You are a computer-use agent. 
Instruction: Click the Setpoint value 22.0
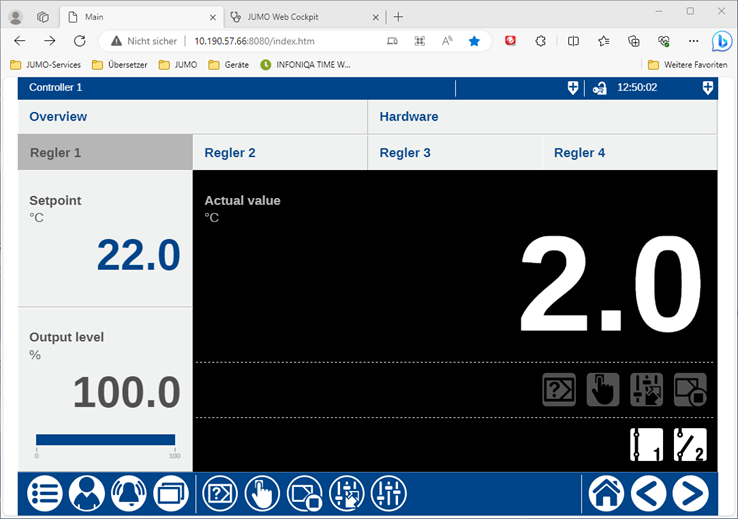pyautogui.click(x=138, y=256)
